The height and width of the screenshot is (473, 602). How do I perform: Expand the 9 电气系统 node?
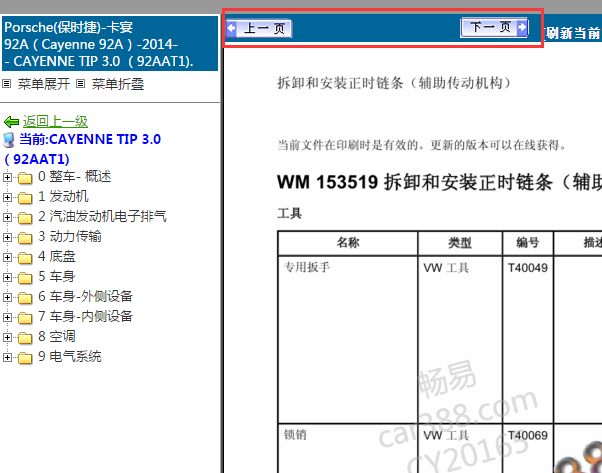[x=7, y=357]
